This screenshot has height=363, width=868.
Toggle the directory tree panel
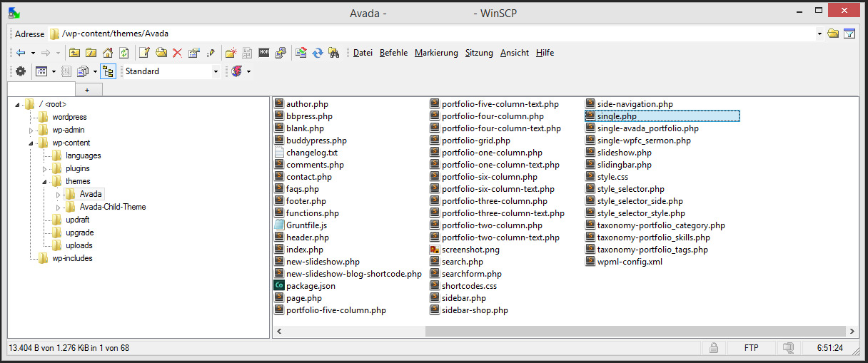click(x=108, y=71)
